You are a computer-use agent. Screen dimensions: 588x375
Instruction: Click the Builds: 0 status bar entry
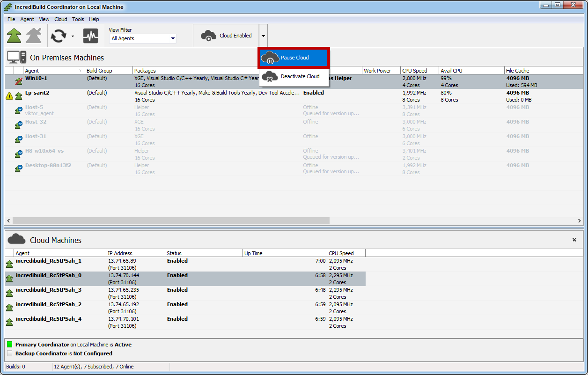(15, 367)
